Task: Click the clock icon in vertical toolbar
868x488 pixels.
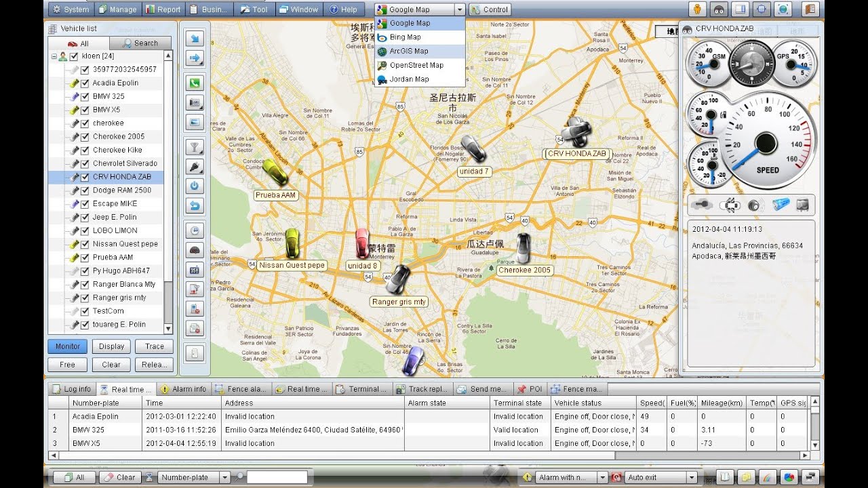Action: point(195,230)
